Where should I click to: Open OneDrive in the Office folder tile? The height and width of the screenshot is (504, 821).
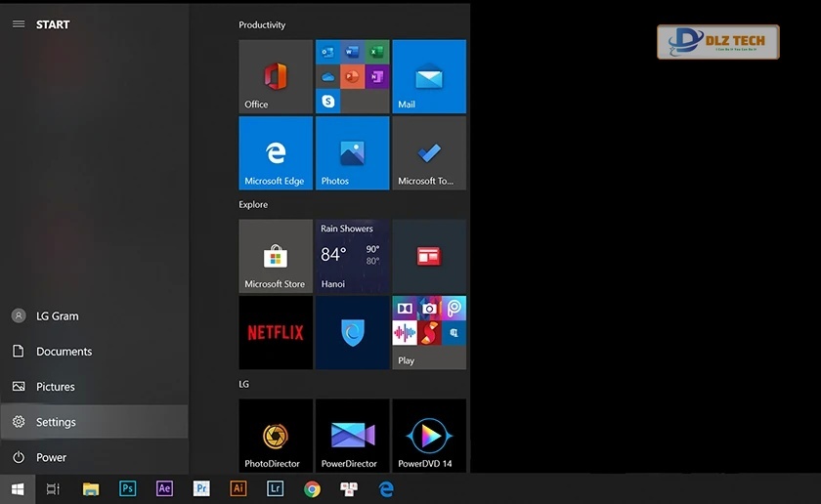pyautogui.click(x=327, y=76)
